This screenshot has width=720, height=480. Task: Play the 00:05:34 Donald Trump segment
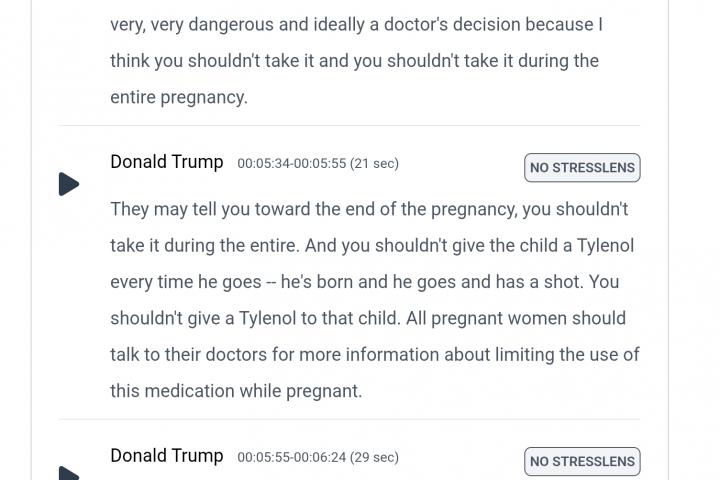[69, 184]
